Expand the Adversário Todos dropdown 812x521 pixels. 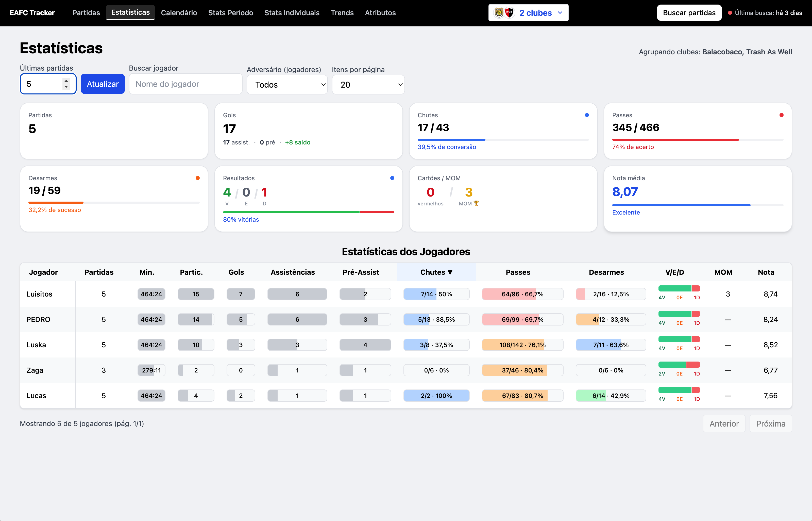pyautogui.click(x=287, y=85)
